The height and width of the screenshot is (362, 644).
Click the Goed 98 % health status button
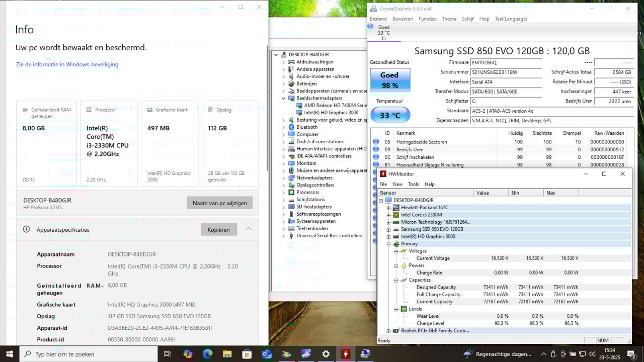pyautogui.click(x=390, y=80)
